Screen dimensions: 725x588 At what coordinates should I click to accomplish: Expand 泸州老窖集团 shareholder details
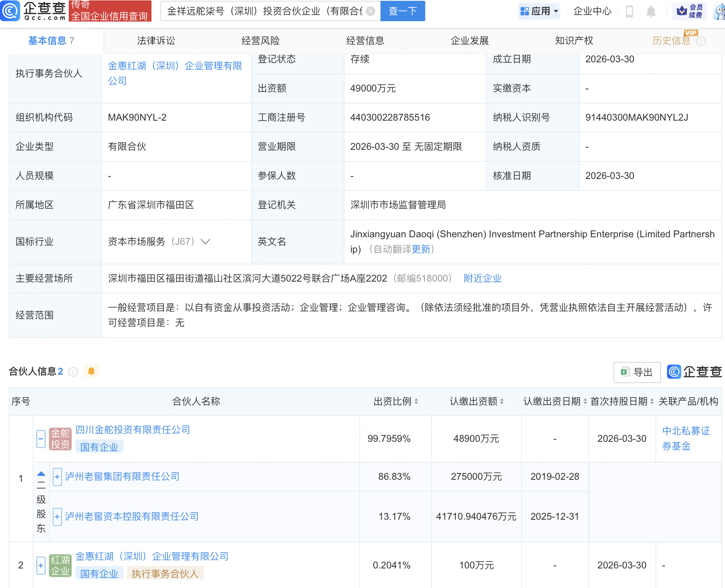click(x=57, y=477)
